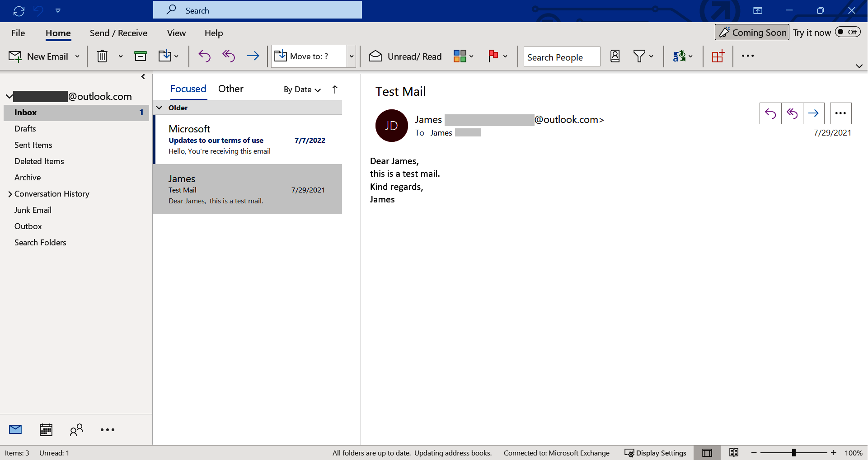
Task: Open the Reply icon in reading pane
Action: coord(770,113)
